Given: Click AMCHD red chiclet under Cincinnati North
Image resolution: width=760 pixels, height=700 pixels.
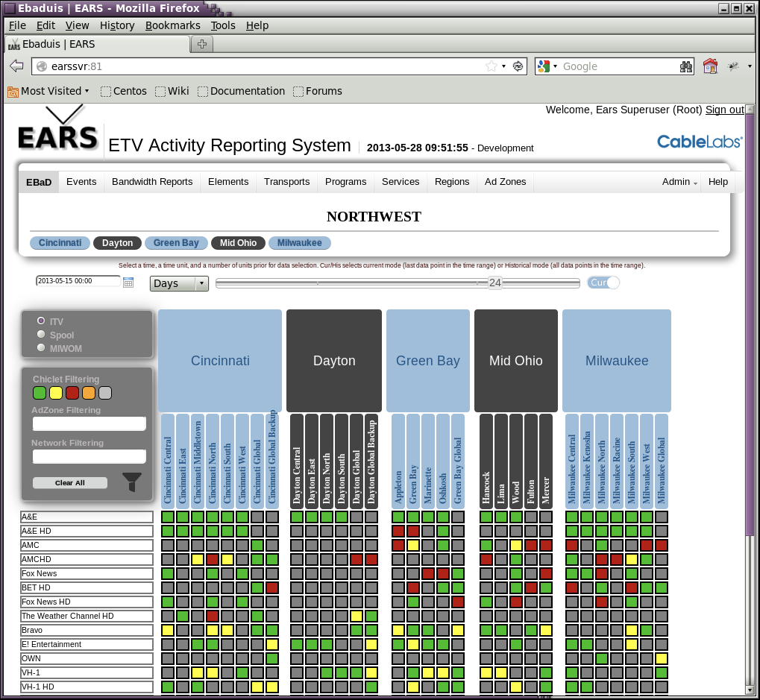Looking at the screenshot, I should coord(213,560).
